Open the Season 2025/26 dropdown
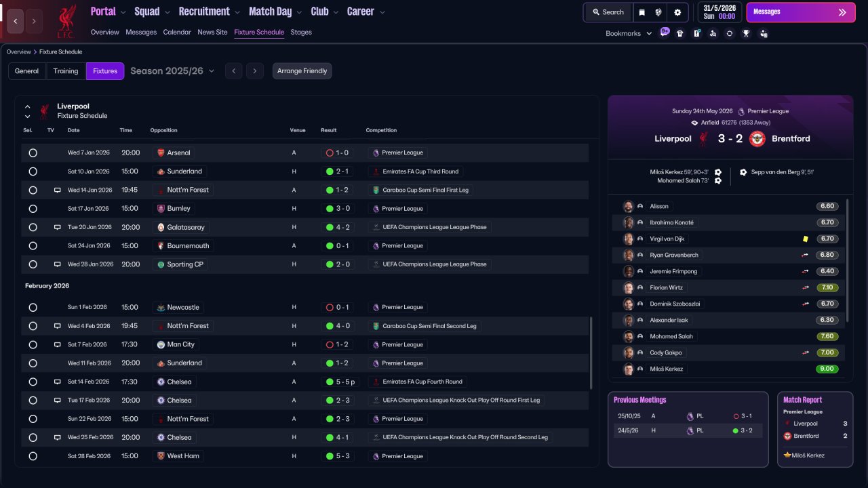This screenshot has height=488, width=868. pos(172,71)
